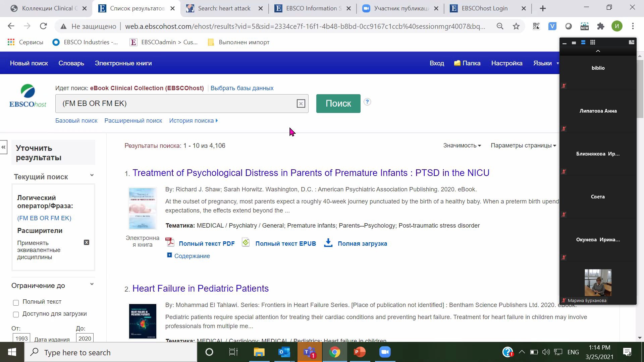Screen dimensions: 644x362
Task: Clear the search box with X icon
Action: tap(301, 104)
